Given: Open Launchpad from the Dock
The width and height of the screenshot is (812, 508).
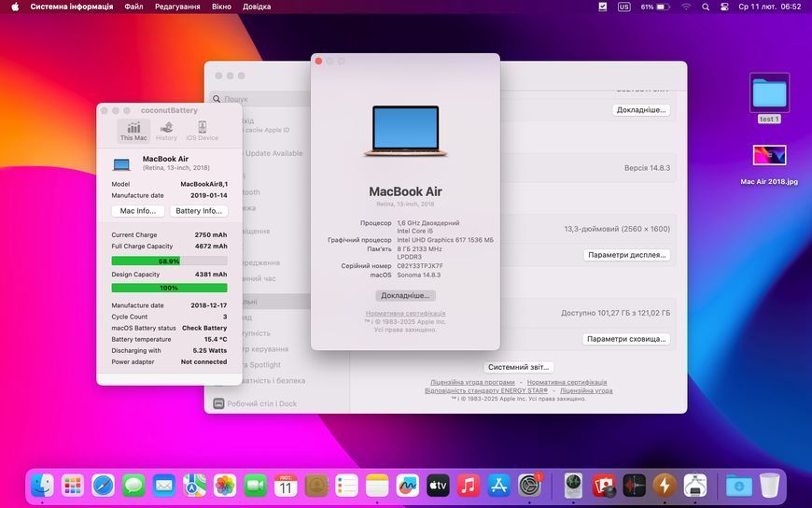Looking at the screenshot, I should click(x=73, y=486).
